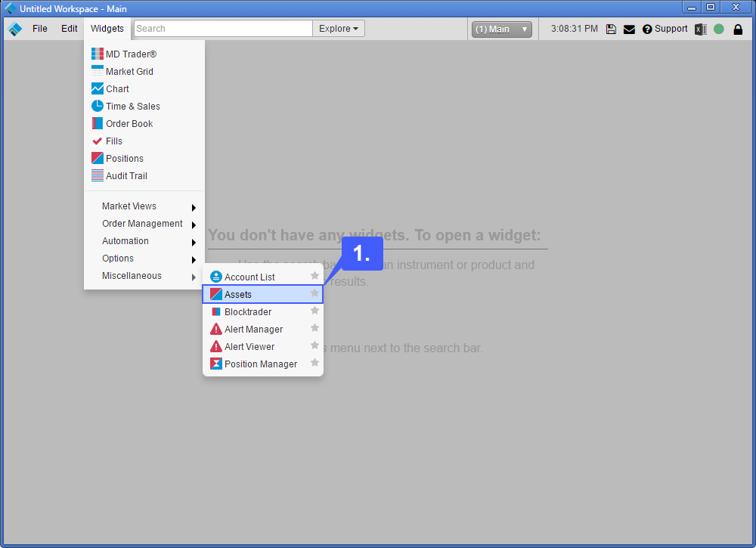Favorite Alert Manager with its star
The width and height of the screenshot is (756, 548).
(x=314, y=328)
